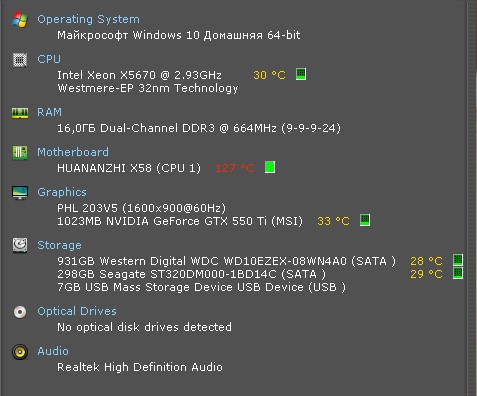This screenshot has height=396, width=477.
Task: Open the RAM section heading
Action: click(x=49, y=112)
